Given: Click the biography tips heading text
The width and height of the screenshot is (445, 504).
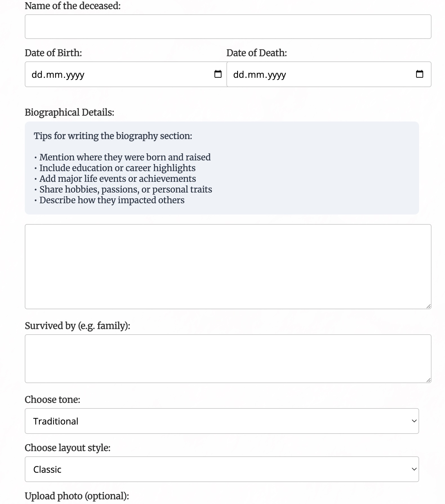Looking at the screenshot, I should [113, 136].
